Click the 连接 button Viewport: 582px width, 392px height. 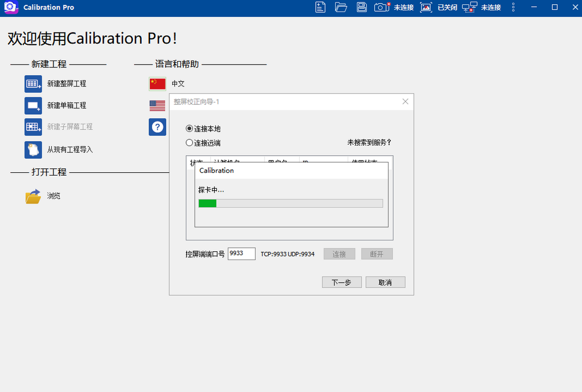(339, 254)
